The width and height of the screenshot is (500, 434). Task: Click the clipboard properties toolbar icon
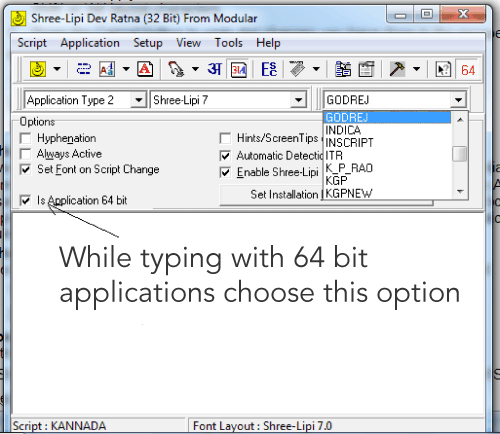point(366,69)
